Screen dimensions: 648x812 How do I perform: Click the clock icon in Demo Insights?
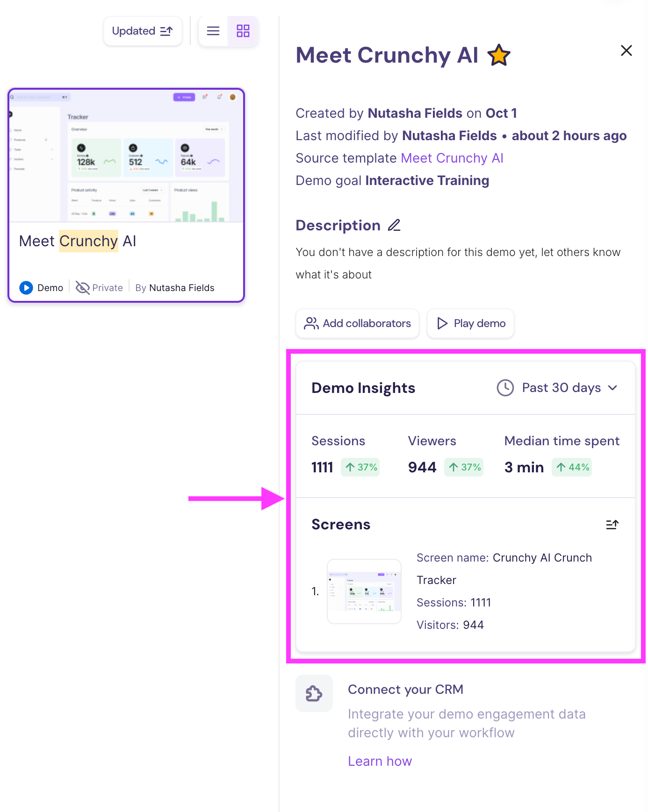pos(505,388)
